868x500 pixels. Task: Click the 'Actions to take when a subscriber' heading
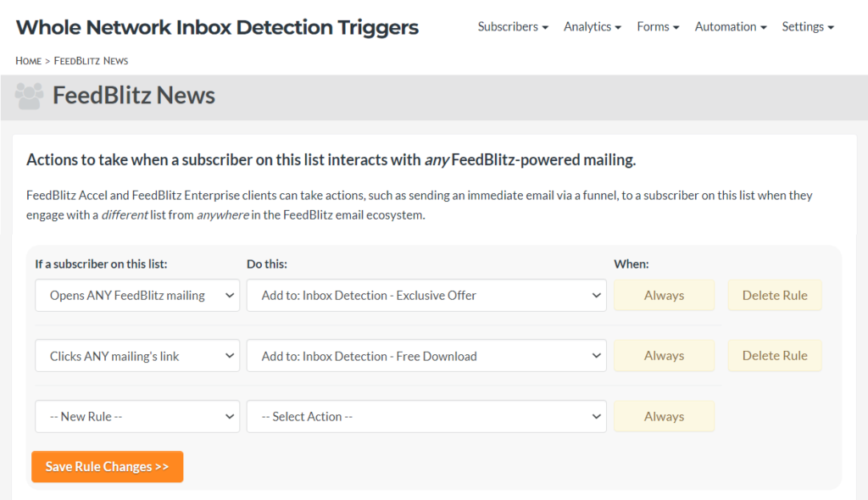pyautogui.click(x=331, y=160)
